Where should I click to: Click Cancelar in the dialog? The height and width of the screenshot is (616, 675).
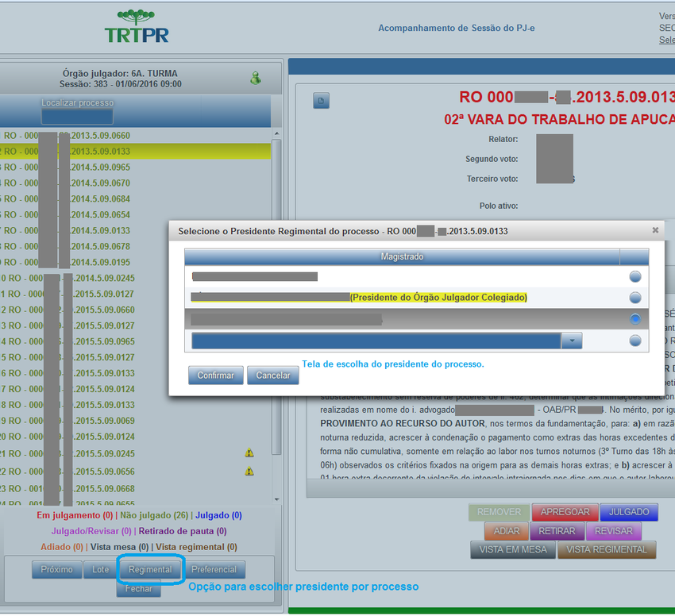[273, 375]
